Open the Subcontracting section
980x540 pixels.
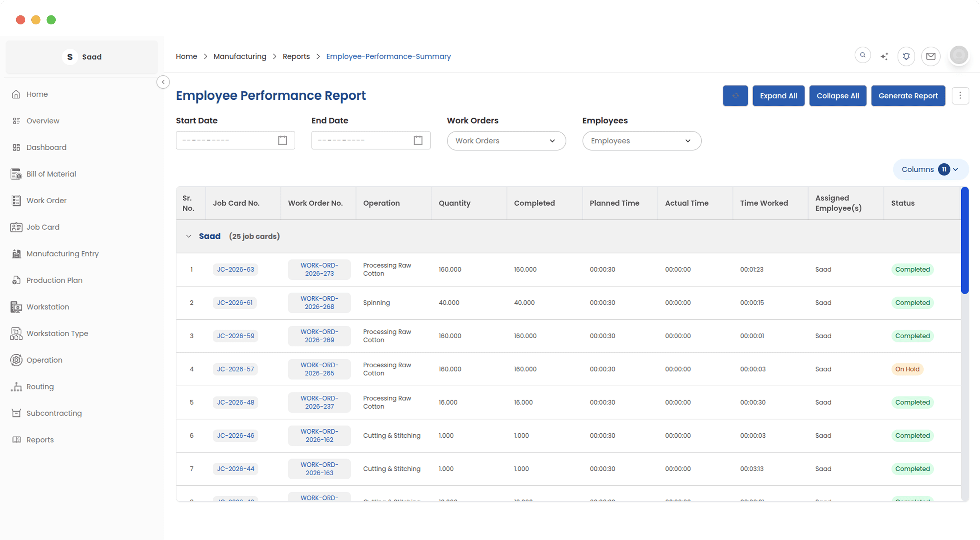point(54,413)
